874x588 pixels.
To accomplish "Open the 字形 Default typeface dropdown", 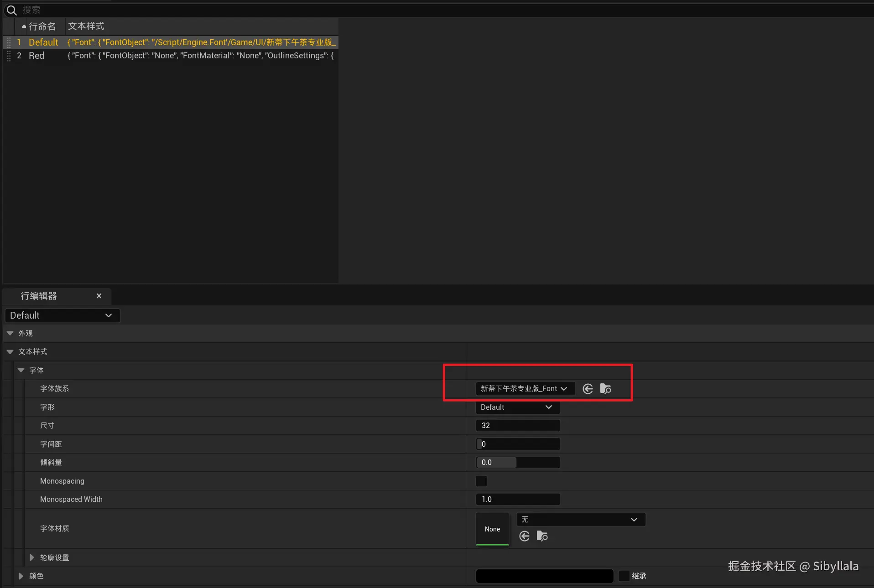I will 518,407.
